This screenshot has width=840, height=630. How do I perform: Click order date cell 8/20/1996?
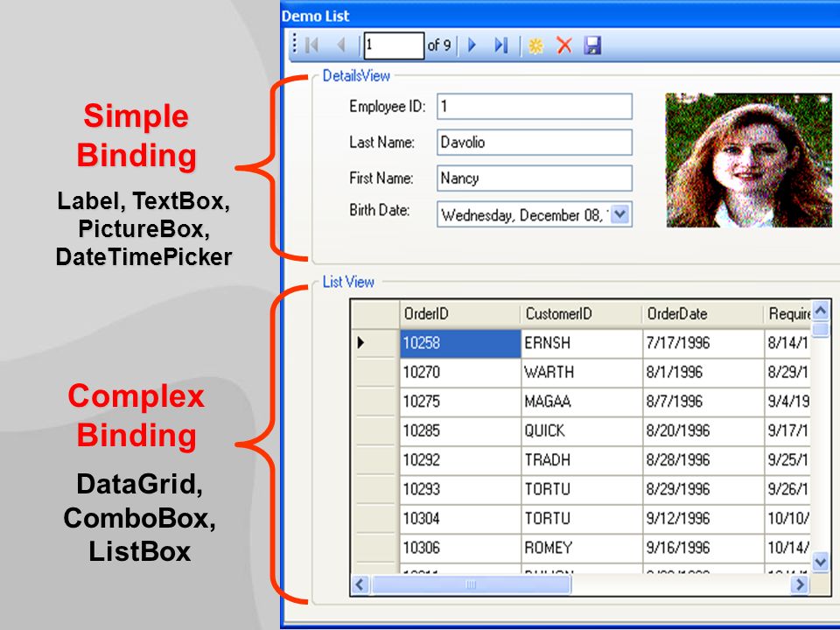pyautogui.click(x=703, y=430)
